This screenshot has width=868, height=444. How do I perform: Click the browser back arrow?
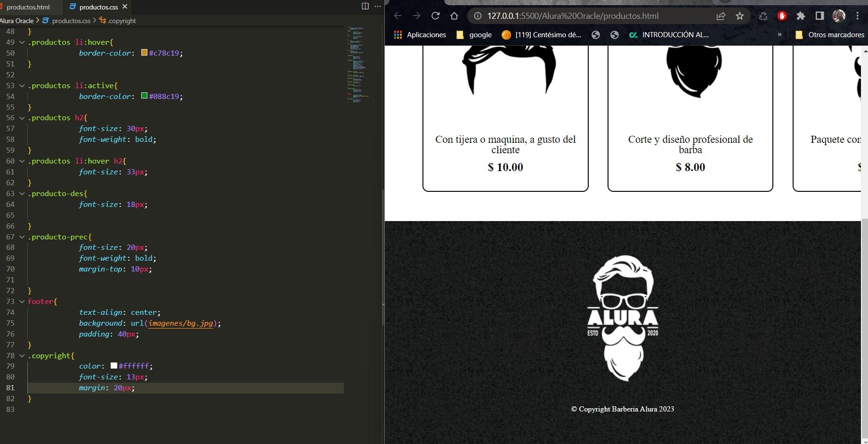tap(398, 16)
